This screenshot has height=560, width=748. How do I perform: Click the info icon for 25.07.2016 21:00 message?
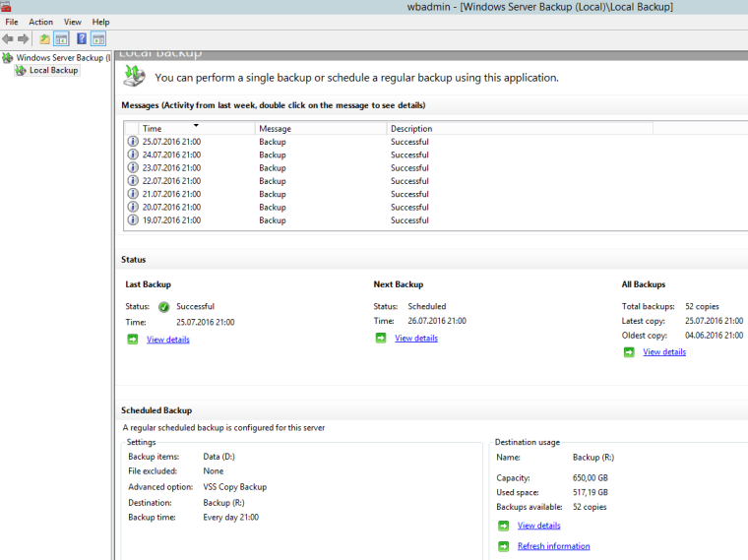point(133,142)
